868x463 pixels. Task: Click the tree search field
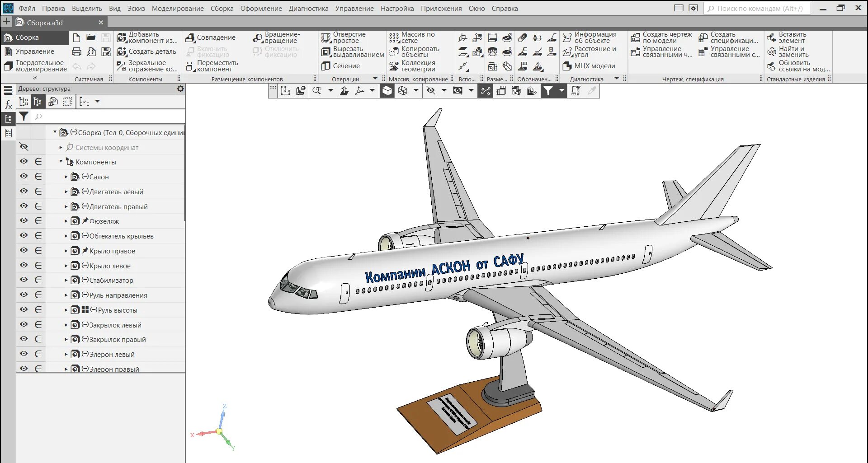coord(108,117)
